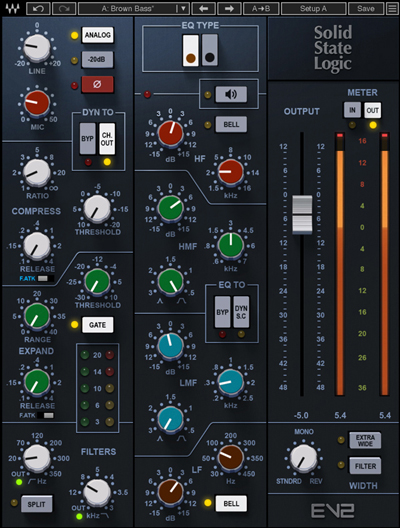Image resolution: width=400 pixels, height=528 pixels.
Task: Click the -5.0 output value readout
Action: point(300,415)
